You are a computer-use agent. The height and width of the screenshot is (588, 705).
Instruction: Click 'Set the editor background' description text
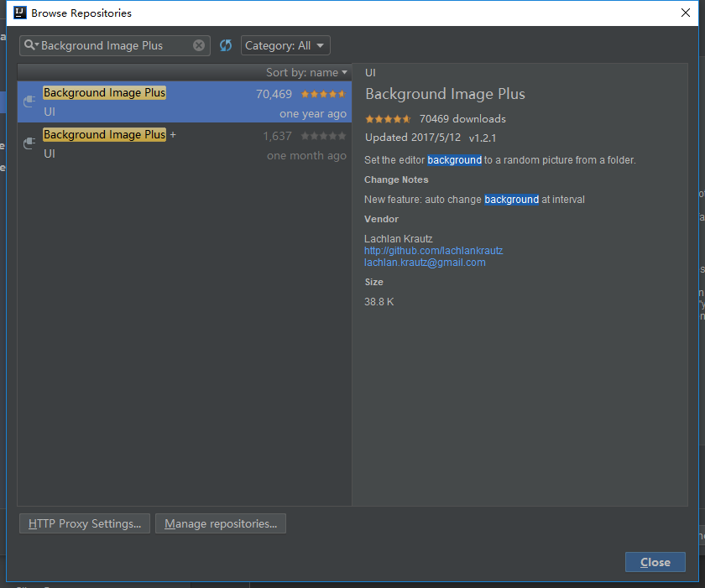500,160
